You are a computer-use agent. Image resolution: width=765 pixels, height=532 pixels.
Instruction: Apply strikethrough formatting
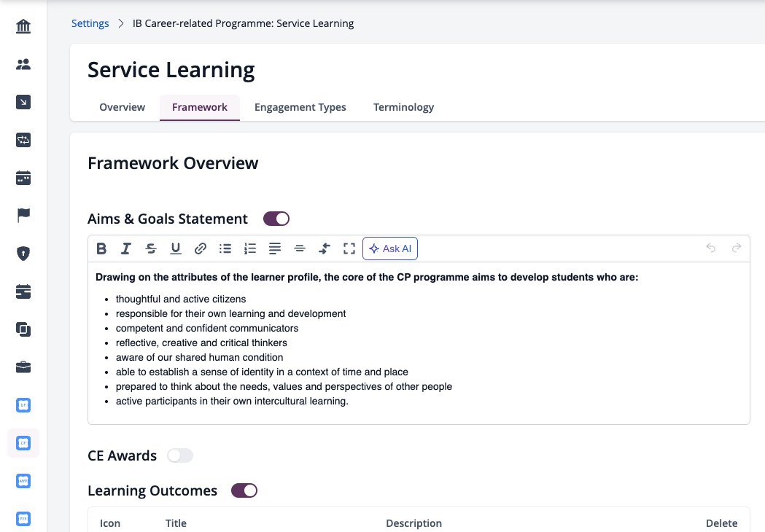coord(151,249)
